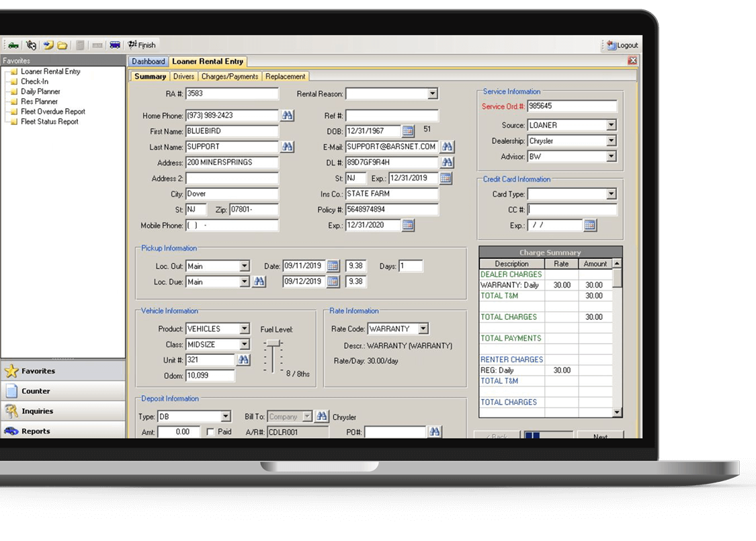This screenshot has height=541, width=756.
Task: Click the Ins Co. STATE FARM field
Action: [x=392, y=194]
